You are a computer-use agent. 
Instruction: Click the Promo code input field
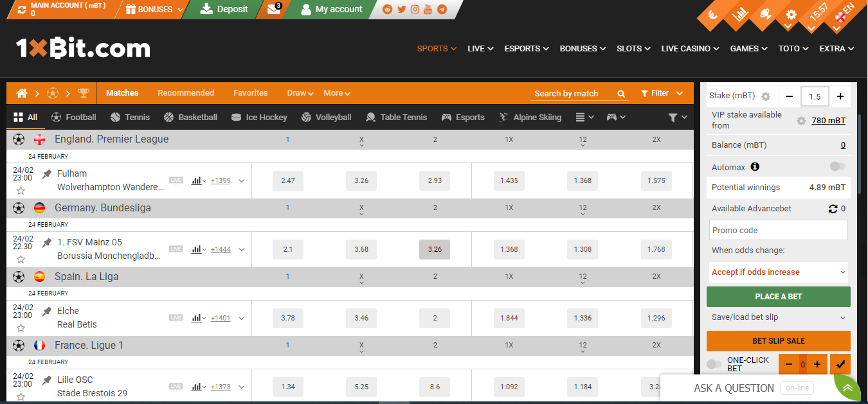778,229
